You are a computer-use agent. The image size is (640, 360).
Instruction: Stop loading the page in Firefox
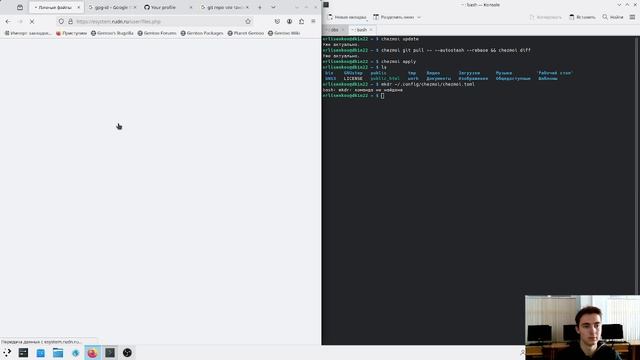[x=32, y=21]
